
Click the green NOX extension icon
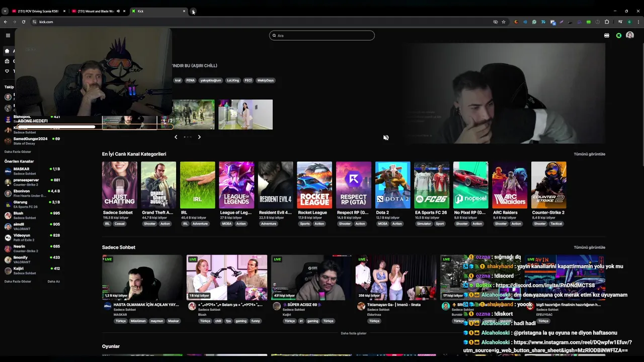(x=589, y=22)
